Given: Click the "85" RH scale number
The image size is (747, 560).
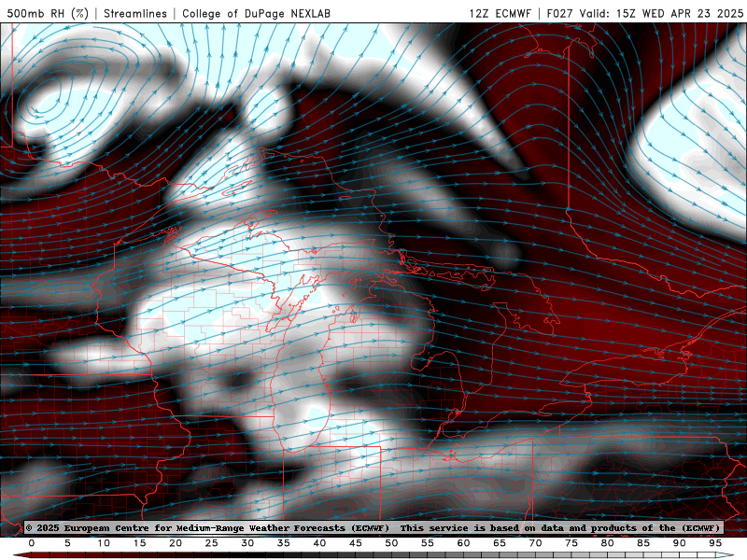Looking at the screenshot, I should 643,543.
